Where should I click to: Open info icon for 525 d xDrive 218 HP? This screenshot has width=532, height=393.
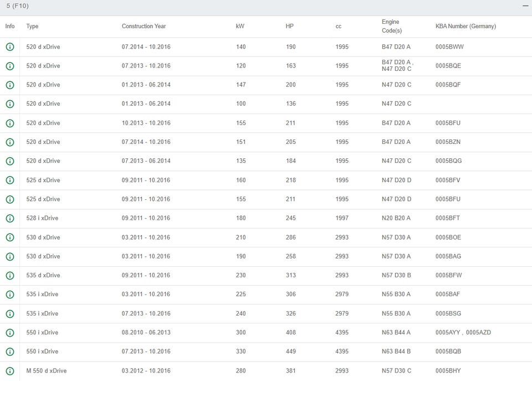click(x=10, y=180)
